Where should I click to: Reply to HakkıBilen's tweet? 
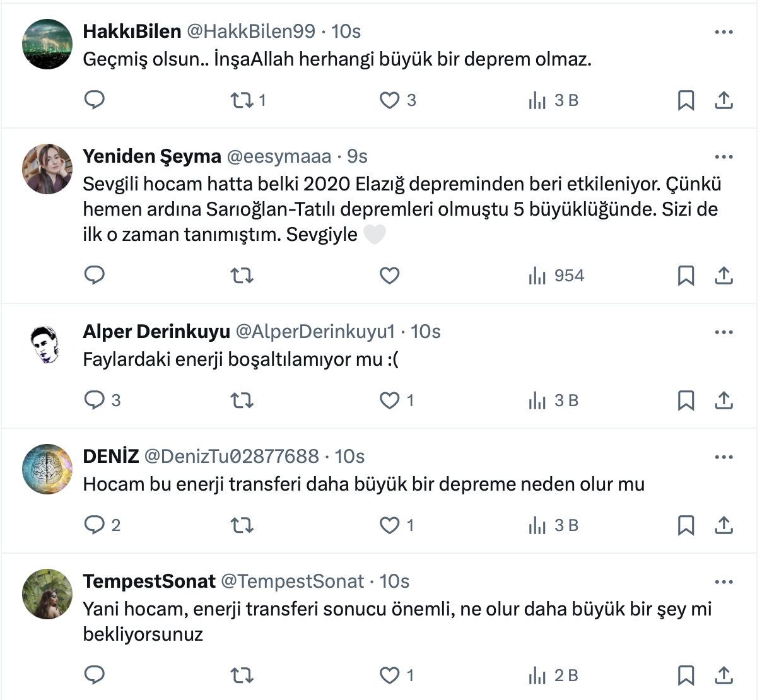pos(95,100)
